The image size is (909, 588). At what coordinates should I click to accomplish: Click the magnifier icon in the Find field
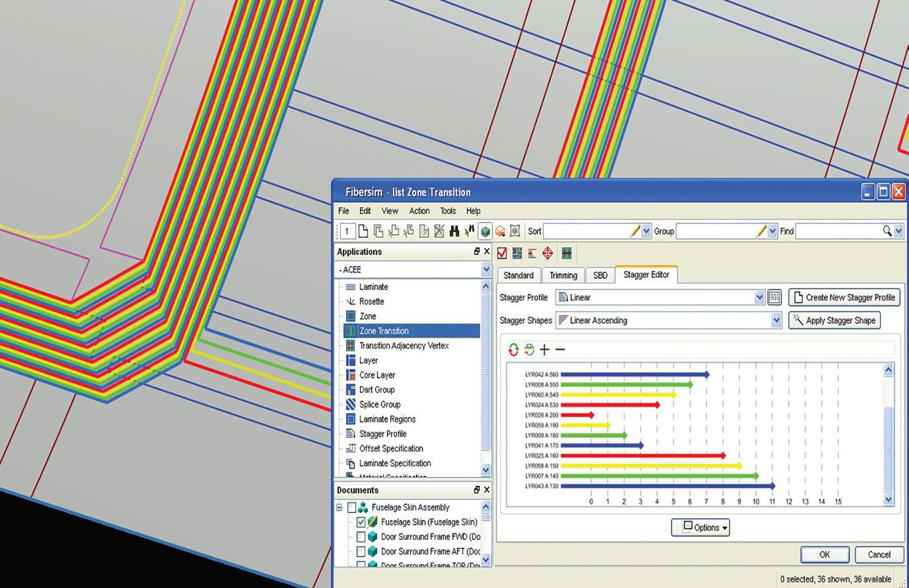(888, 232)
